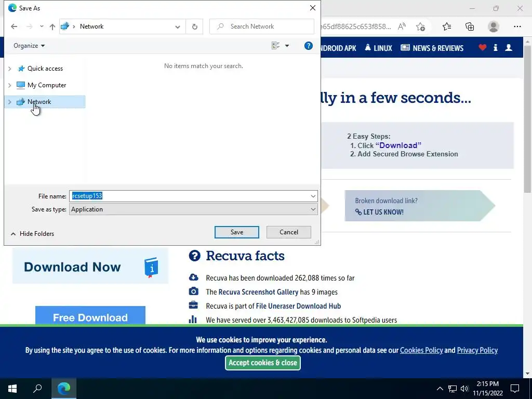Open the File name history dropdown
532x399 pixels.
313,196
